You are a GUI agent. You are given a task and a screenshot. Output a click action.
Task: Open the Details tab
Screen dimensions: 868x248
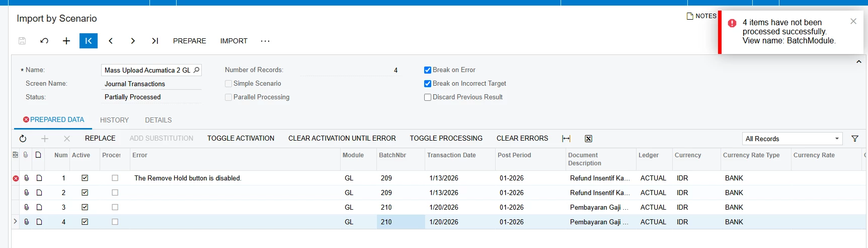point(159,120)
